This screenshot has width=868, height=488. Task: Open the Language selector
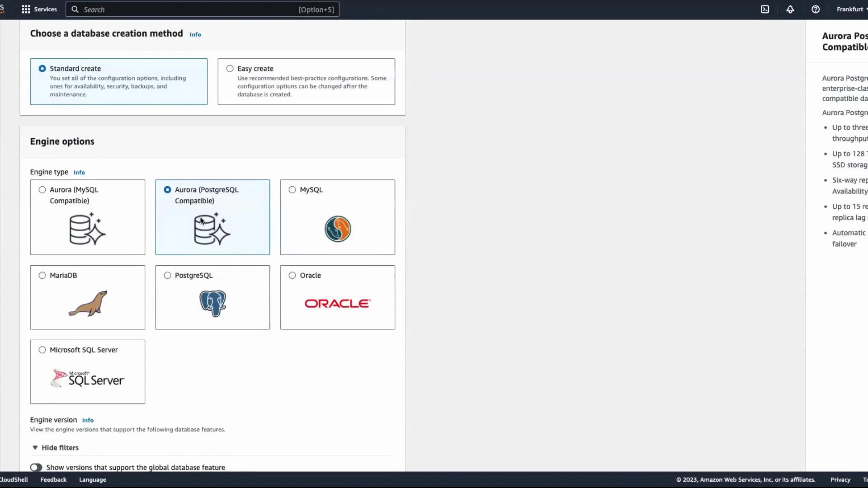coord(92,479)
